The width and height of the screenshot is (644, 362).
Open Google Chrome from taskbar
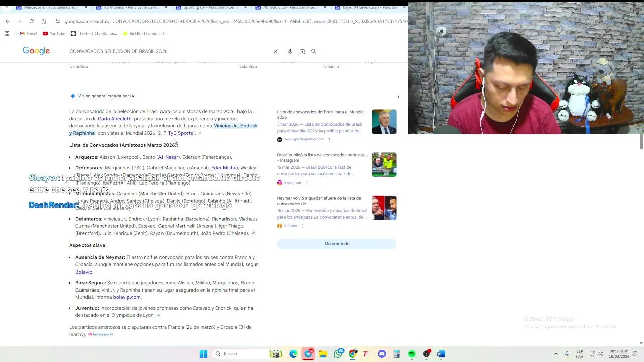coord(352,354)
